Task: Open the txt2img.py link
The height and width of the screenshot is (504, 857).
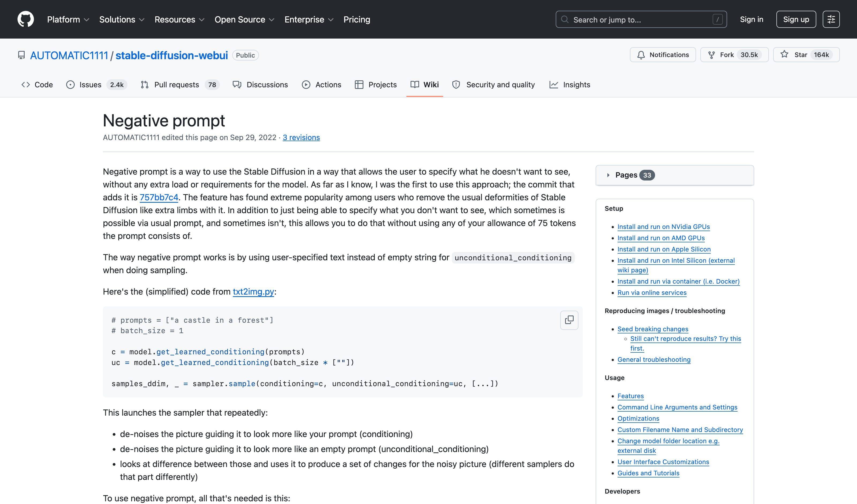Action: [x=253, y=291]
